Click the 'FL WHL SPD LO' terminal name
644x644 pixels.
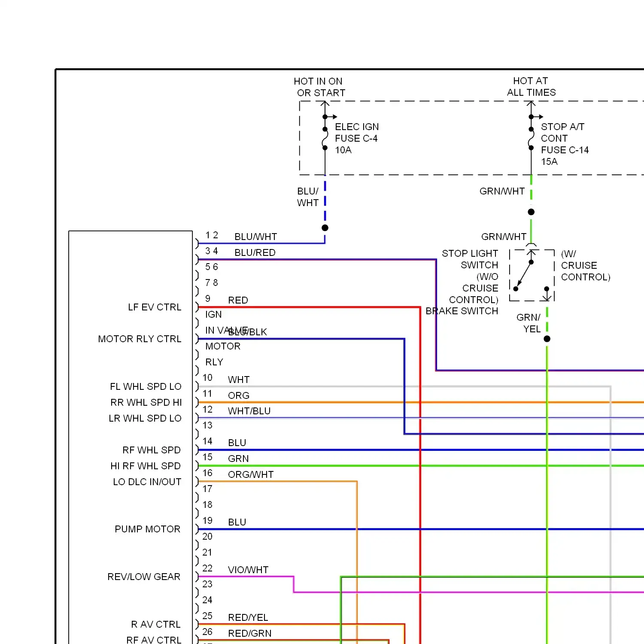tap(146, 387)
